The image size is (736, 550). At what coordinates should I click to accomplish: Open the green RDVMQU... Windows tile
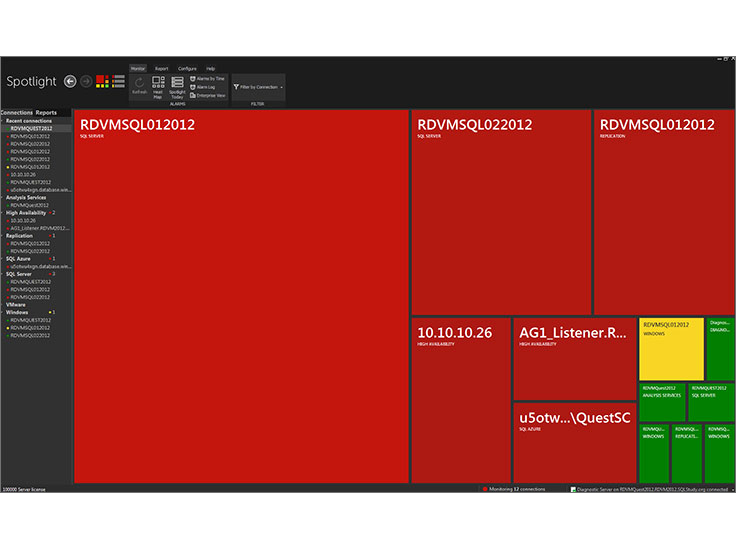(x=654, y=454)
